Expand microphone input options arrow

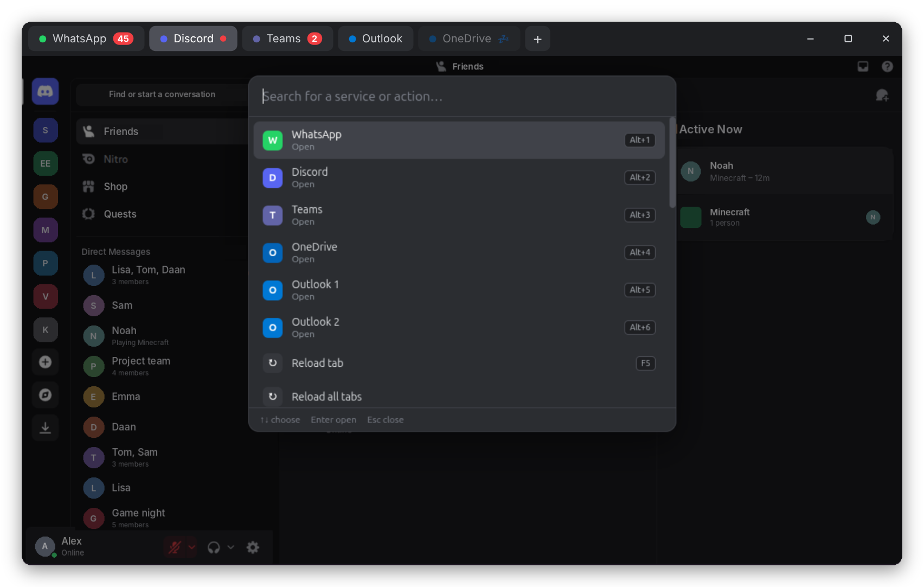point(191,547)
